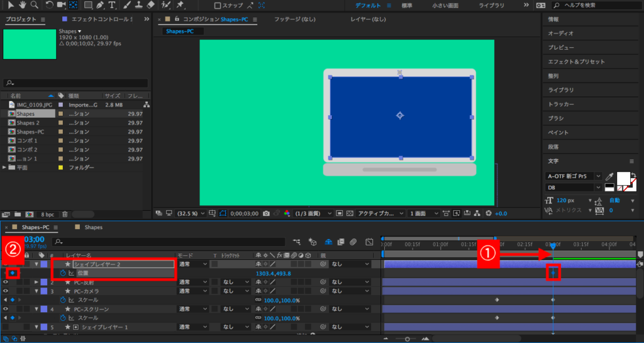Click the snapshot camera icon in viewer
Image resolution: width=644 pixels, height=343 pixels.
point(267,213)
